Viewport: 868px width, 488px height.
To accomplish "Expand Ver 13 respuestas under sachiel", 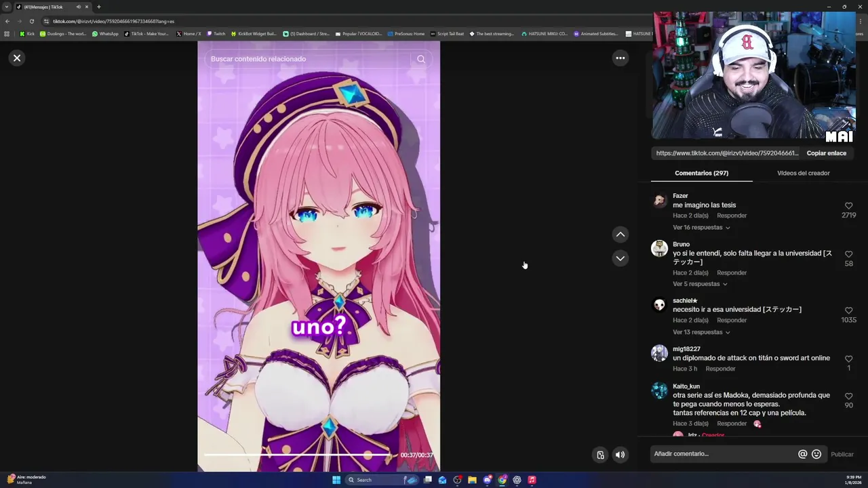I will click(x=701, y=332).
